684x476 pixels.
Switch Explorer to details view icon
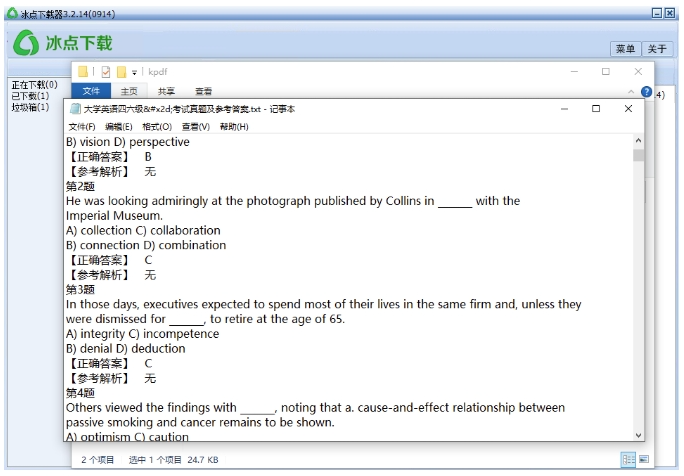628,459
